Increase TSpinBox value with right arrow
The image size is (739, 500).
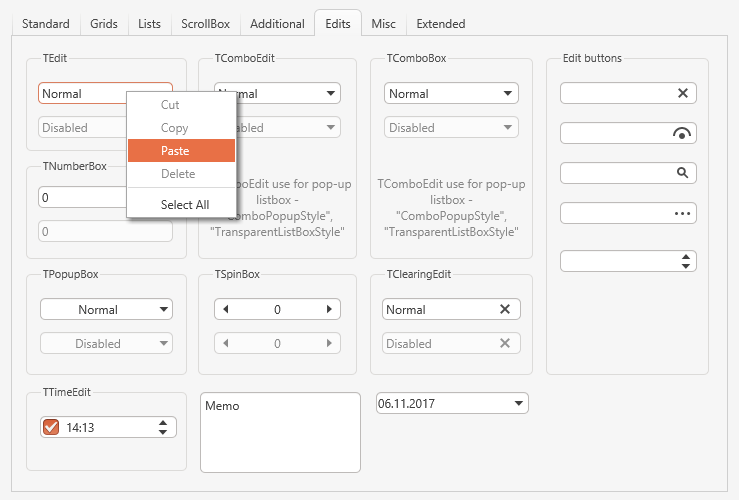point(329,309)
